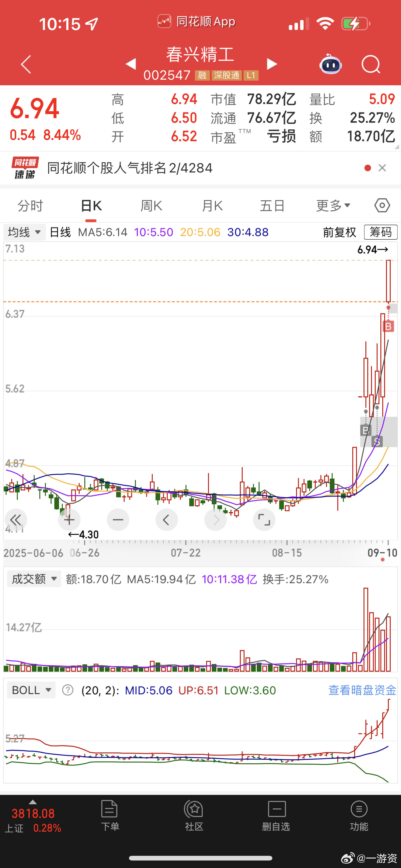Tap the 同花顺 App return link in status bar

[x=197, y=22]
